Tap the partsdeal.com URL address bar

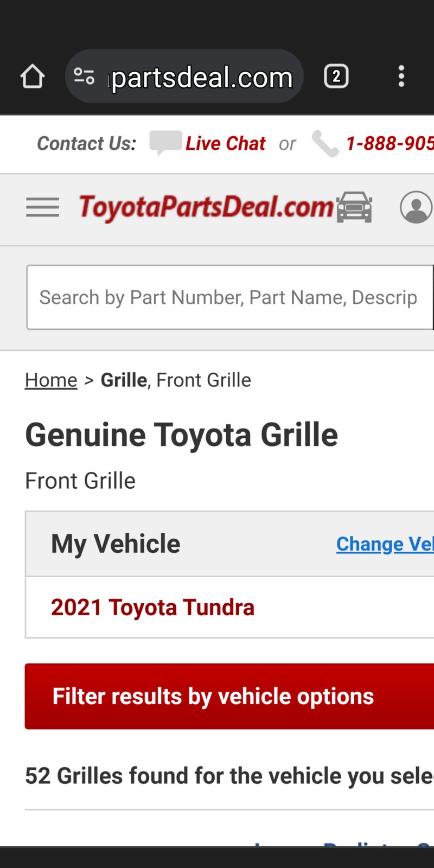[184, 76]
